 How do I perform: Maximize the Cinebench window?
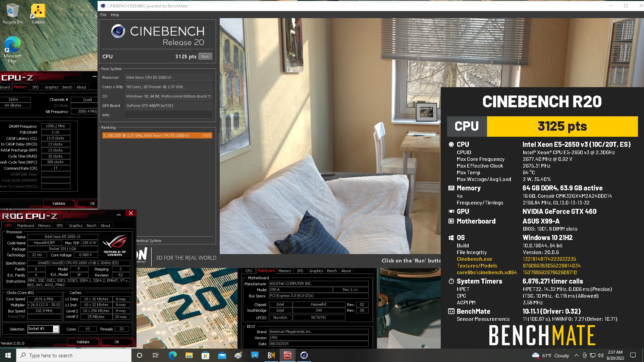click(626, 6)
